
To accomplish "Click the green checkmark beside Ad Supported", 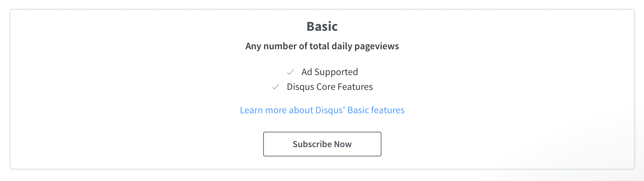I will pos(290,72).
